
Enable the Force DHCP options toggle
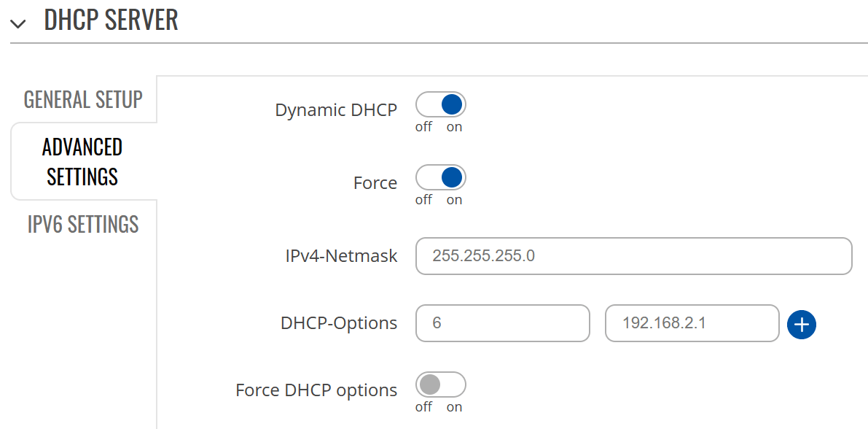tap(440, 384)
